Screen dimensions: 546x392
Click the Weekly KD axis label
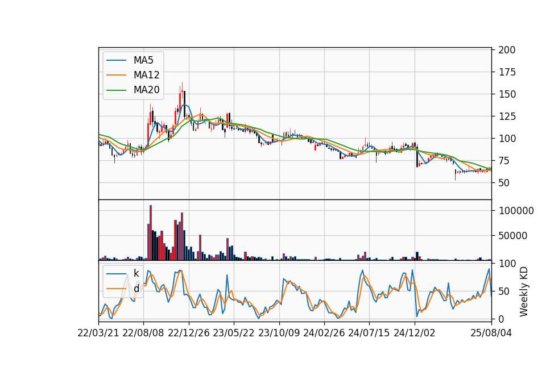(524, 291)
